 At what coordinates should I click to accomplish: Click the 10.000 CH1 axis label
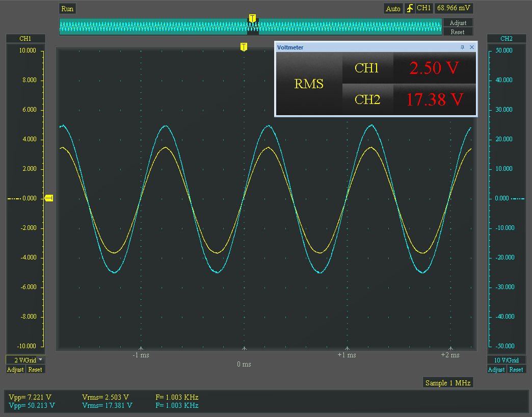pos(28,50)
